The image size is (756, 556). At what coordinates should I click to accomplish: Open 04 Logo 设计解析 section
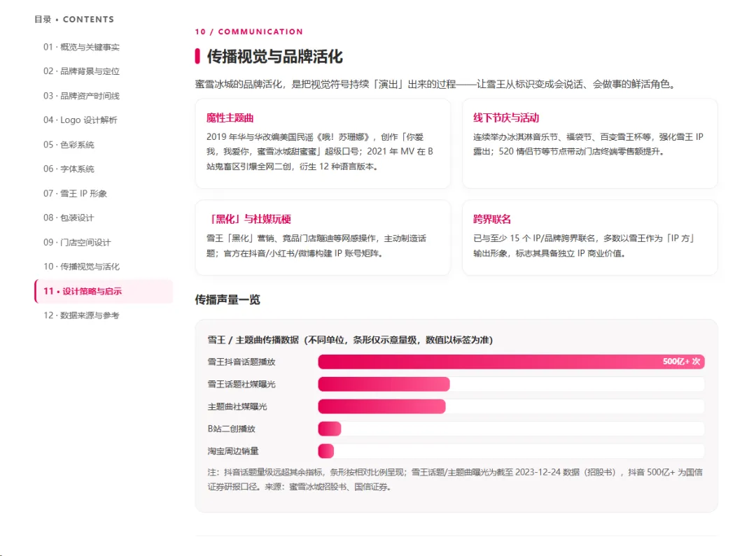click(x=80, y=120)
